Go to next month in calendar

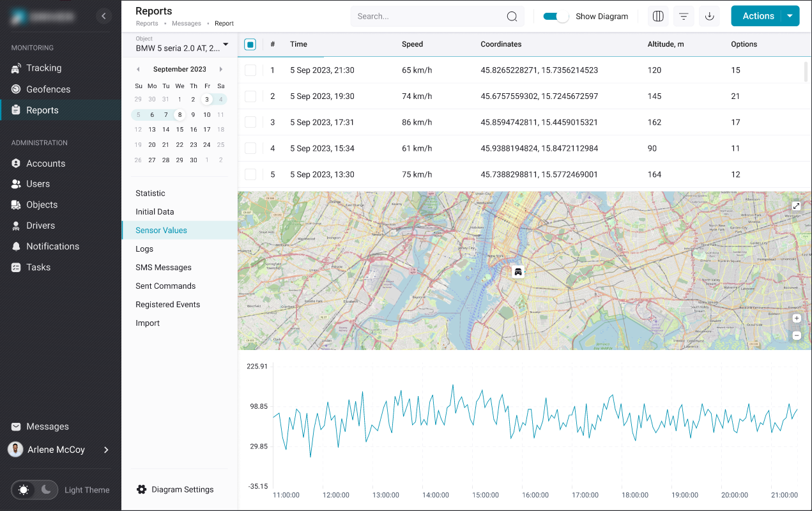[x=221, y=69]
